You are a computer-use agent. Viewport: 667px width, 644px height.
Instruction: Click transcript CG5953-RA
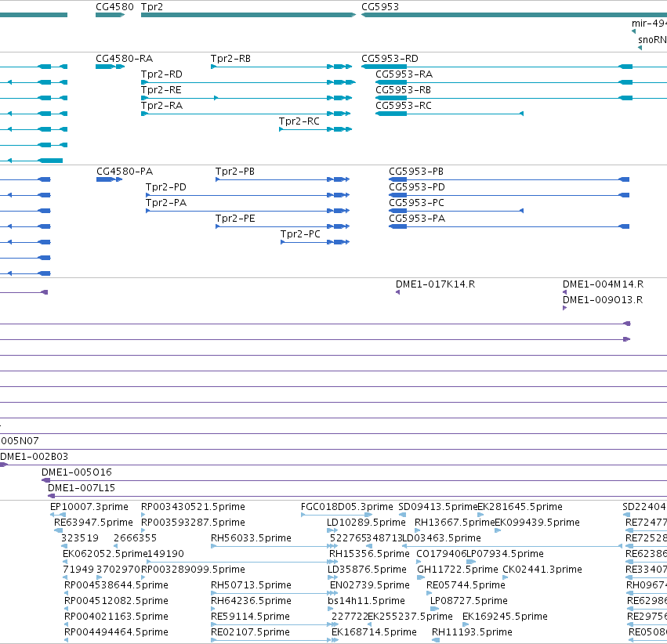pos(404,74)
